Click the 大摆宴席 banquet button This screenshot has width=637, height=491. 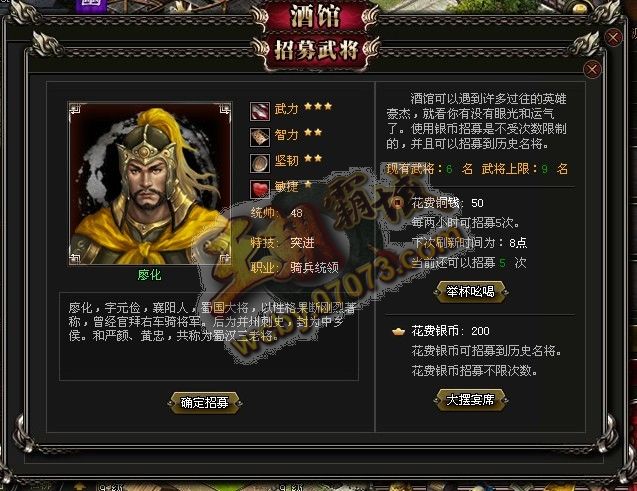[470, 400]
